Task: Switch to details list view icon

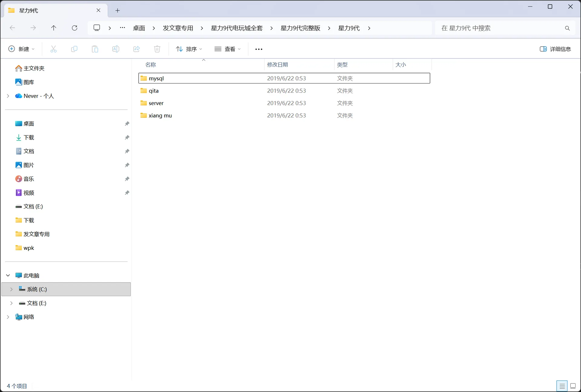Action: [x=562, y=386]
